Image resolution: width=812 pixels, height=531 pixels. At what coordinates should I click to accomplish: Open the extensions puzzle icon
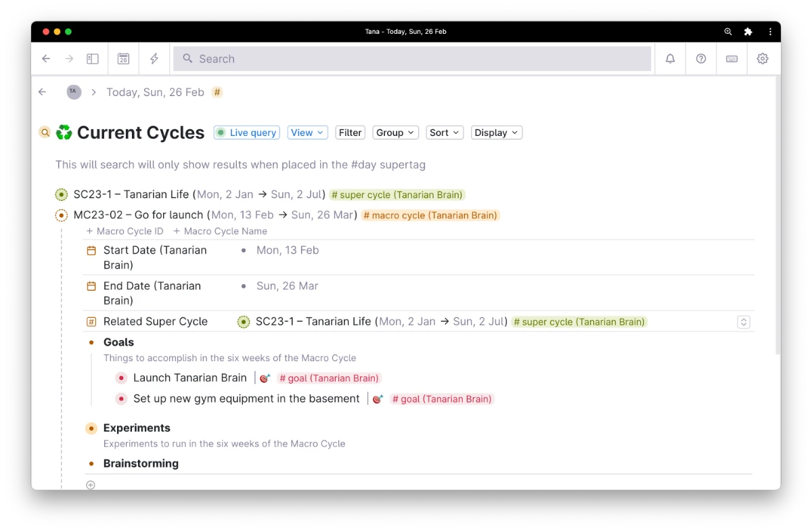pos(748,32)
